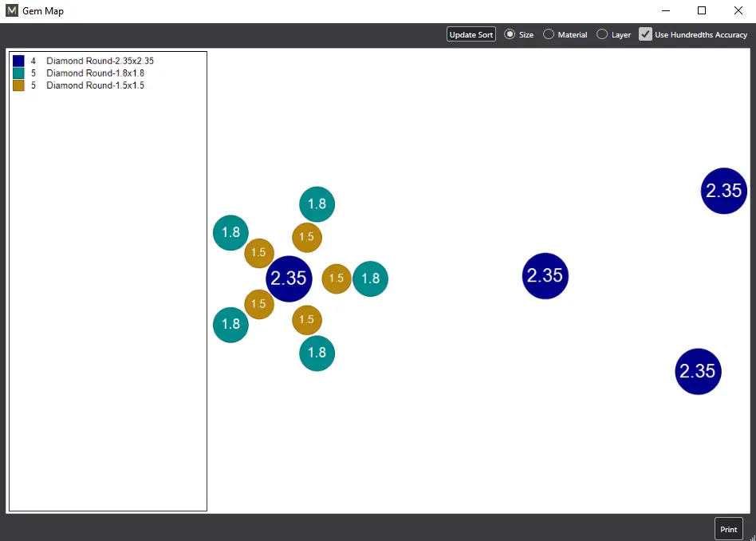Click the gold 1.5 gem beside rightmost 1.8
The height and width of the screenshot is (541, 756).
tap(337, 278)
